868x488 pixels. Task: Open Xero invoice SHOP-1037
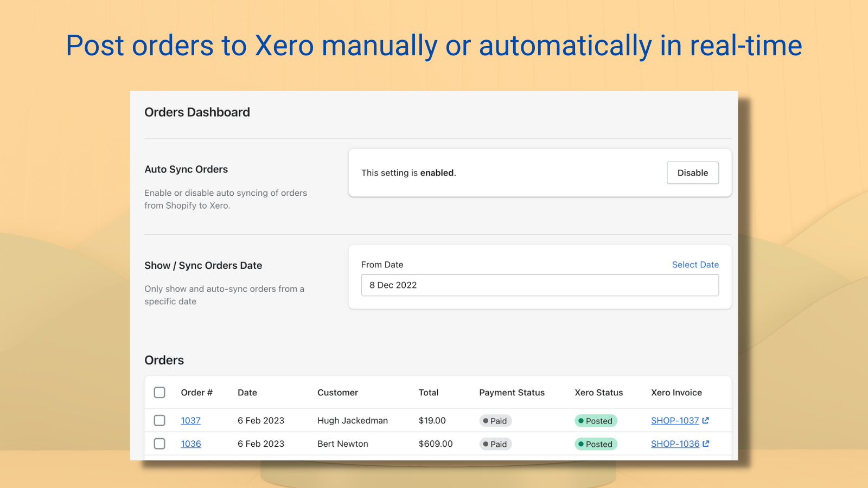674,421
